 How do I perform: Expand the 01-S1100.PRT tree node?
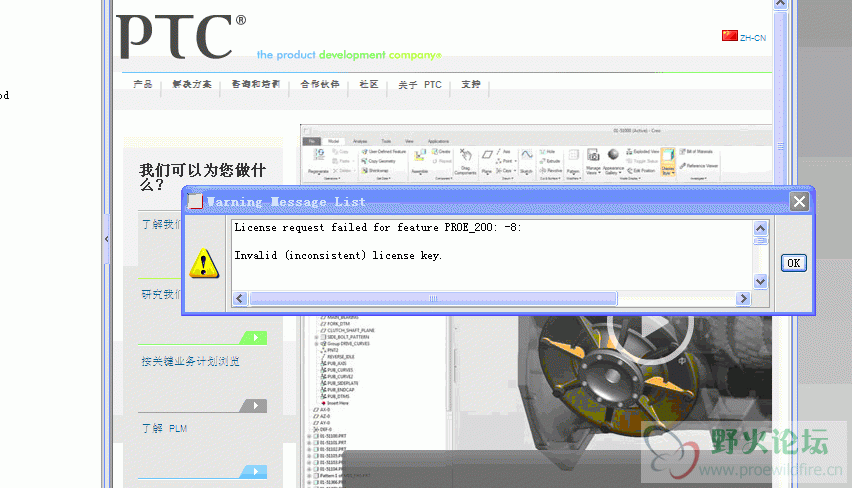tap(309, 436)
